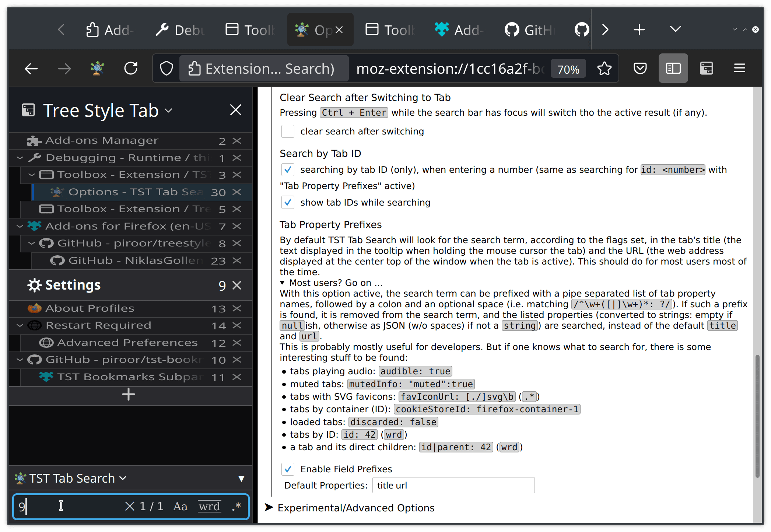Open the Tree Style Tab sidebar switcher dropdown
The image size is (771, 532).
click(x=169, y=111)
